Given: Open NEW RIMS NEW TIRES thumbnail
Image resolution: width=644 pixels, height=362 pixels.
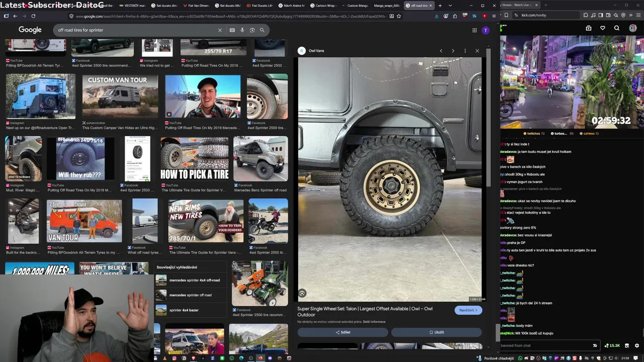Looking at the screenshot, I should click(206, 221).
